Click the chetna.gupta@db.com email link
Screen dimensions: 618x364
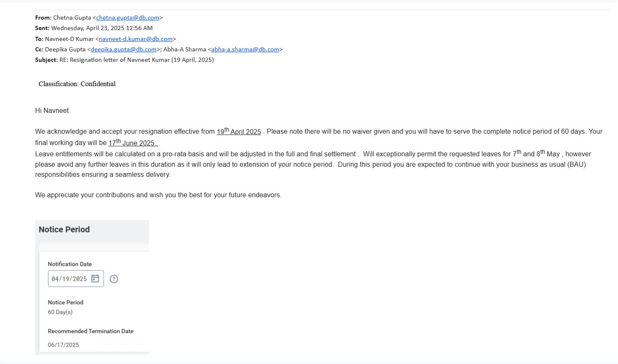click(x=128, y=18)
